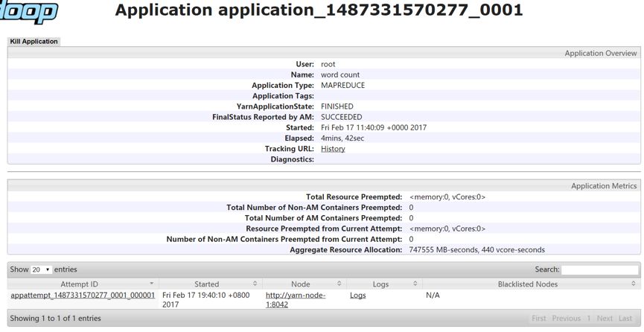The image size is (644, 332).
Task: Click the page title Application application_1487331570277_0001
Action: point(319,10)
